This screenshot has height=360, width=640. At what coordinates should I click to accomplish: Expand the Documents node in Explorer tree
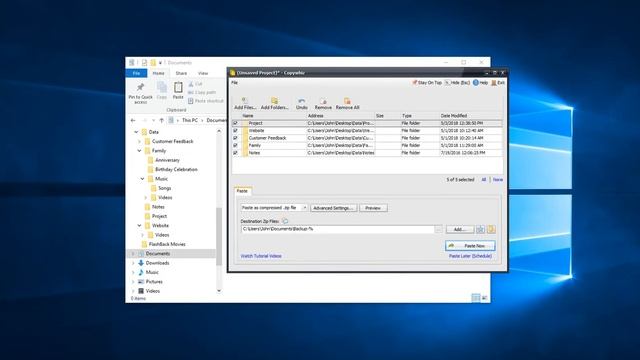pyautogui.click(x=133, y=253)
